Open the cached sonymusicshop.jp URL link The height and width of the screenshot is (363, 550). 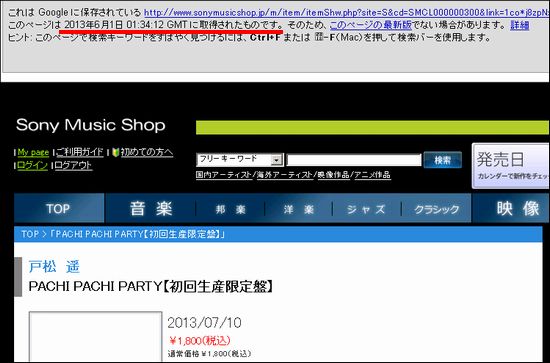pos(347,13)
